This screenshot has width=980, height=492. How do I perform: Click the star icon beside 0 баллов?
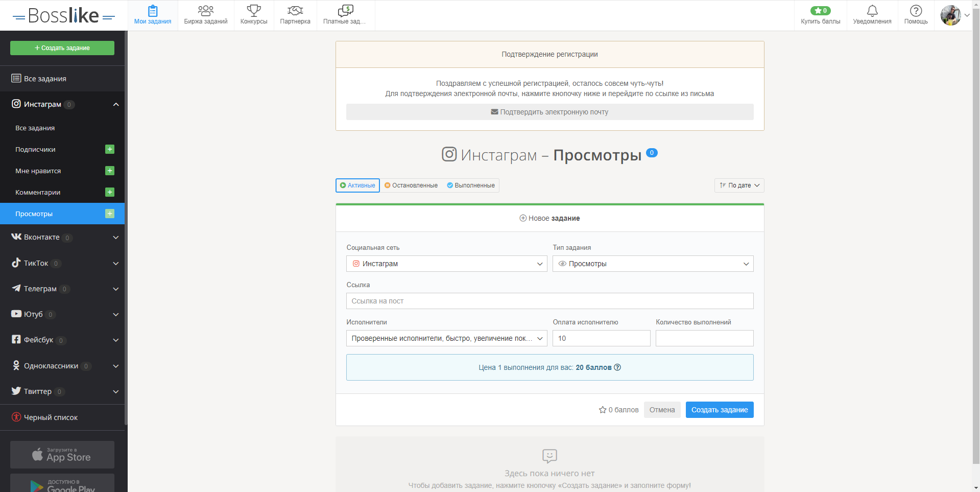[603, 410]
